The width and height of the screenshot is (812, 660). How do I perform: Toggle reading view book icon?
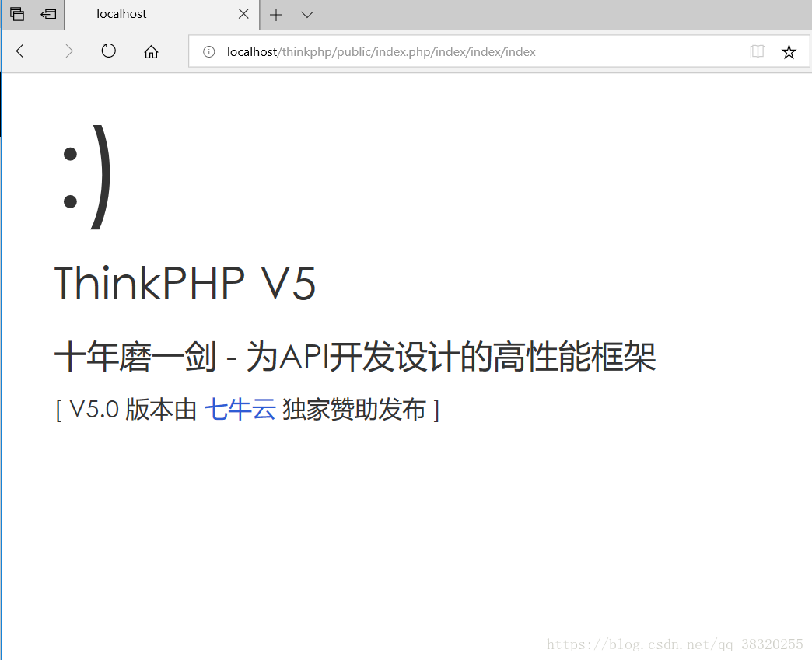coord(758,51)
